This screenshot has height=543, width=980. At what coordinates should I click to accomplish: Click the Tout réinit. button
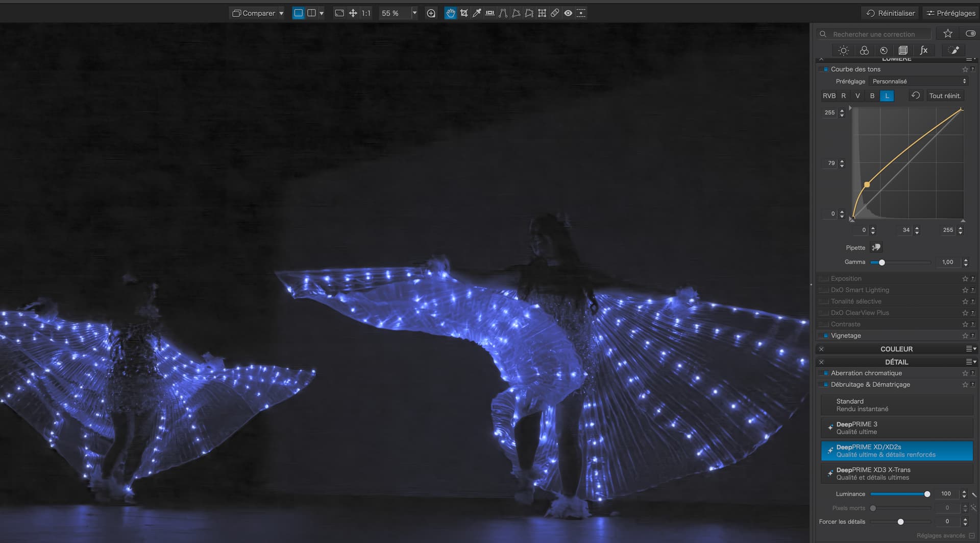944,96
